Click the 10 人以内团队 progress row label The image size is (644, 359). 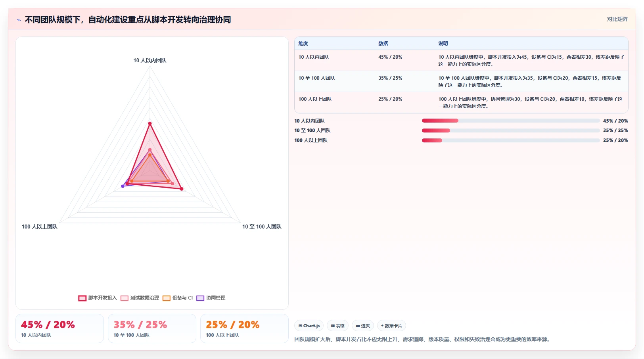(309, 121)
